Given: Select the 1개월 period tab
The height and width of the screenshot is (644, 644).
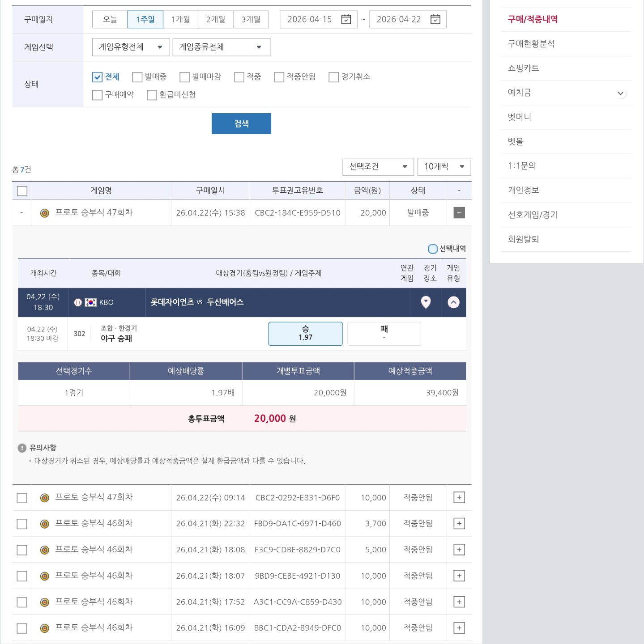Looking at the screenshot, I should pos(180,19).
